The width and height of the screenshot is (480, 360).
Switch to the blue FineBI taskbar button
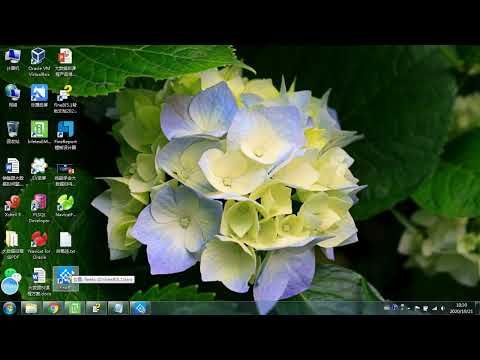tap(140, 308)
